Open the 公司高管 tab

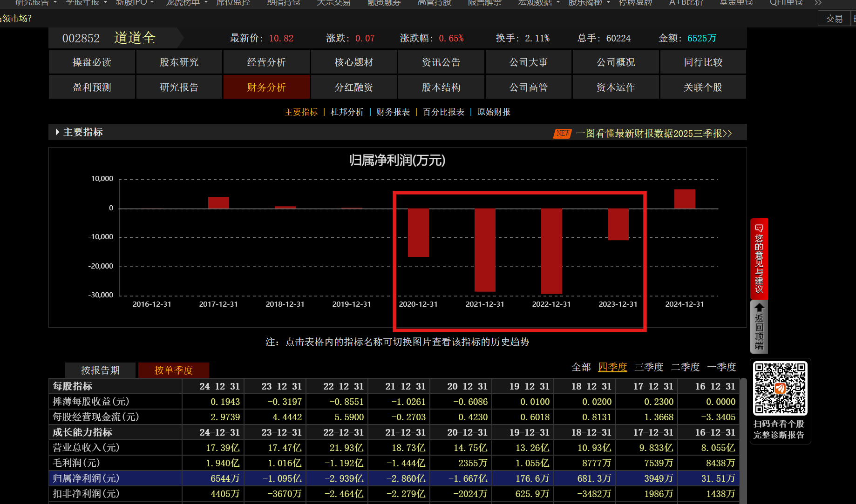[529, 87]
